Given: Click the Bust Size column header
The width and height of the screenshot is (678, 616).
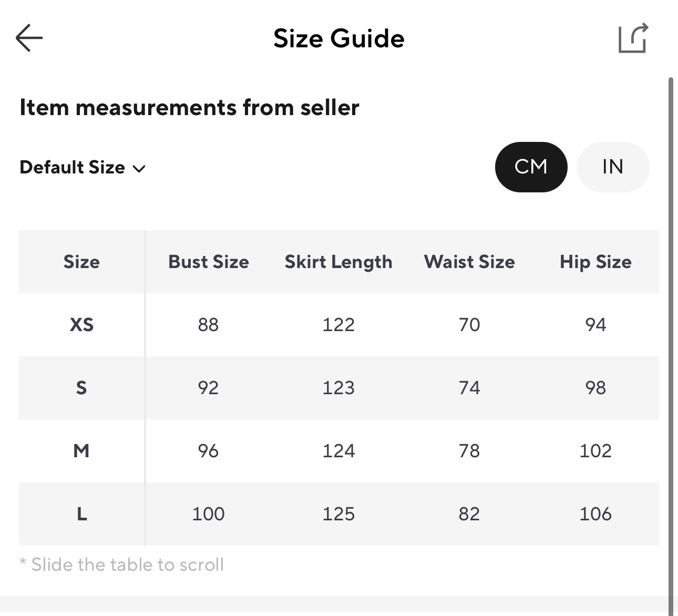Looking at the screenshot, I should click(x=208, y=262).
